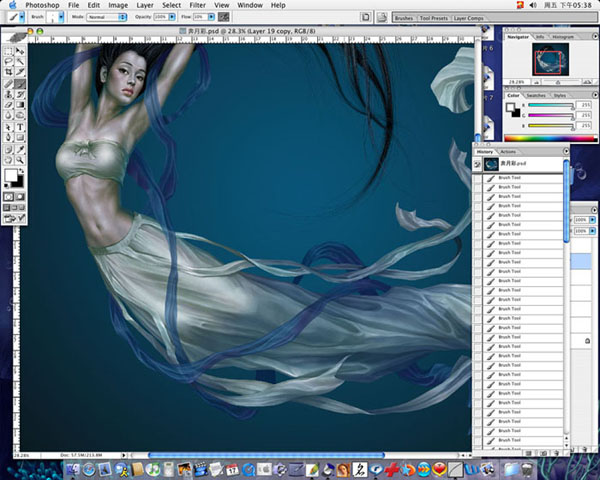Pick the Zoom magnifier tool
The width and height of the screenshot is (600, 480).
coord(22,161)
